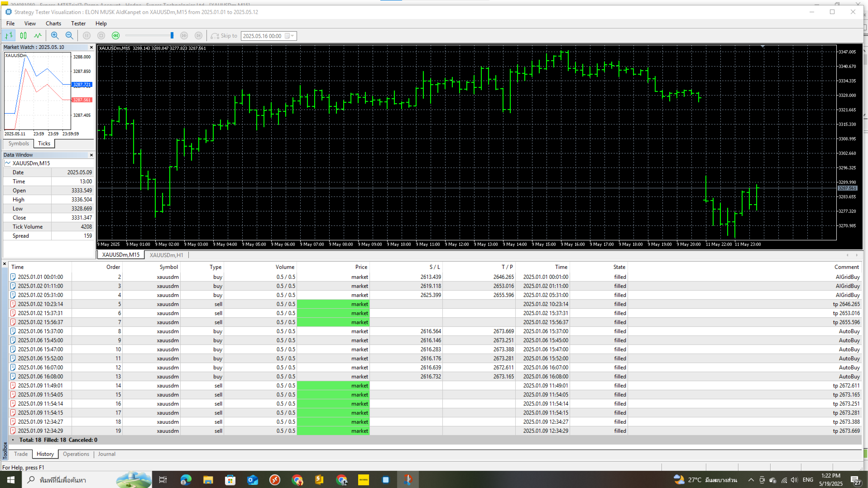
Task: Select the XAUUSDm,M15 chart tab
Action: coord(121,255)
